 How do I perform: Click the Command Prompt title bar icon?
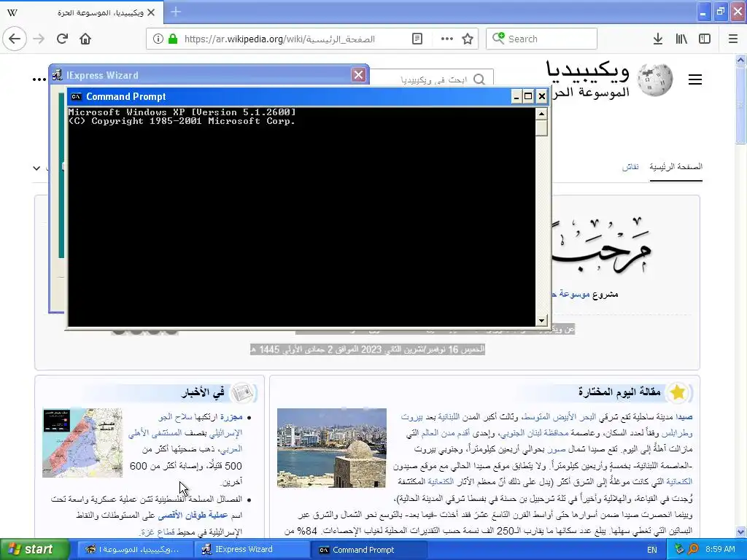[76, 97]
